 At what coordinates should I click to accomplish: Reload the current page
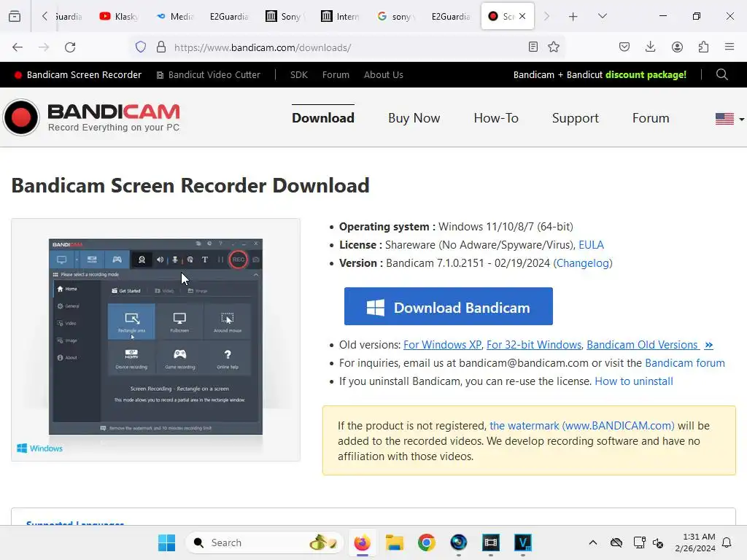pyautogui.click(x=70, y=47)
